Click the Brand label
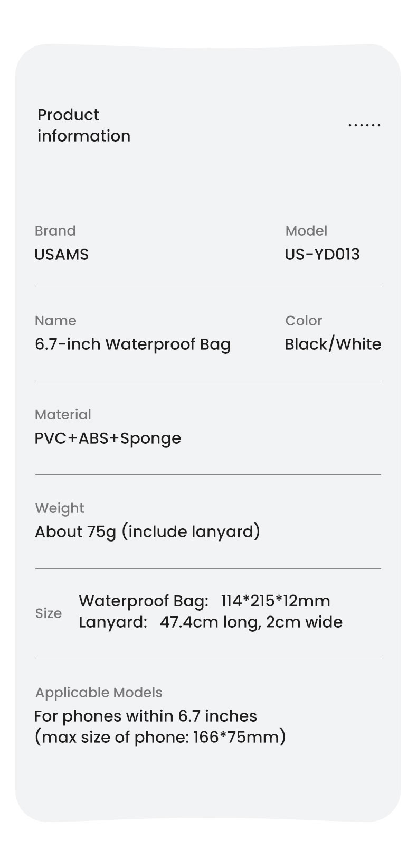417x868 pixels. click(55, 231)
